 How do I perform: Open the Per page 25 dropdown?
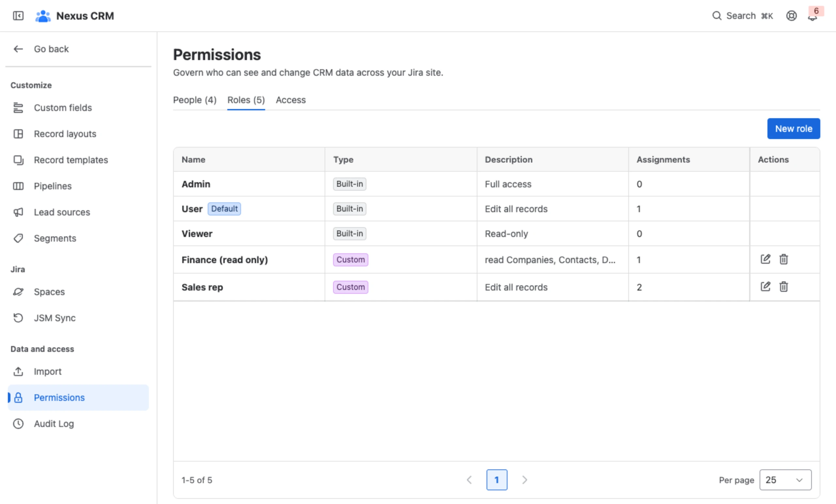tap(785, 480)
